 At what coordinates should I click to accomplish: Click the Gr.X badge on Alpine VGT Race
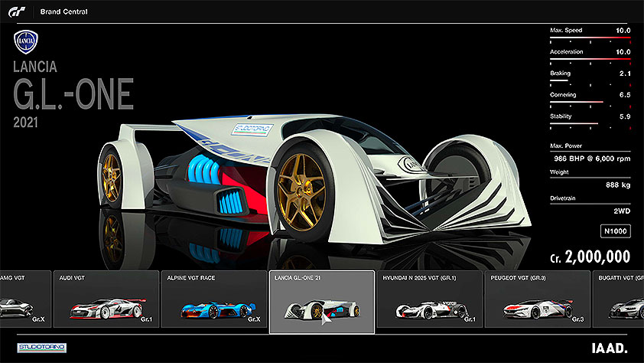[x=254, y=319]
